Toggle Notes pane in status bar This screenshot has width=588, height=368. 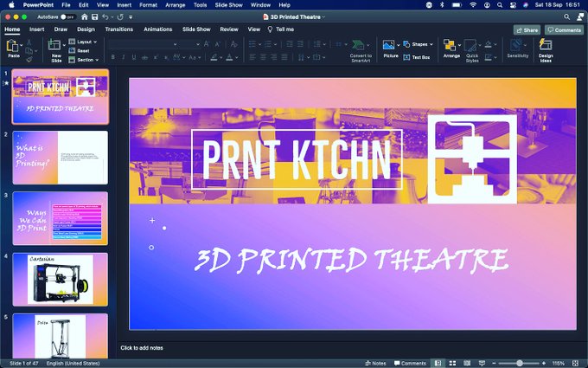375,363
